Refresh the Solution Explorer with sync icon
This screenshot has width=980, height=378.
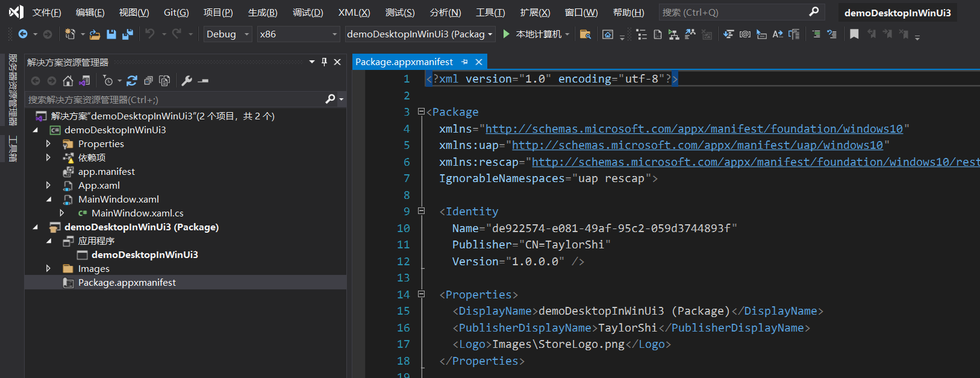click(132, 81)
